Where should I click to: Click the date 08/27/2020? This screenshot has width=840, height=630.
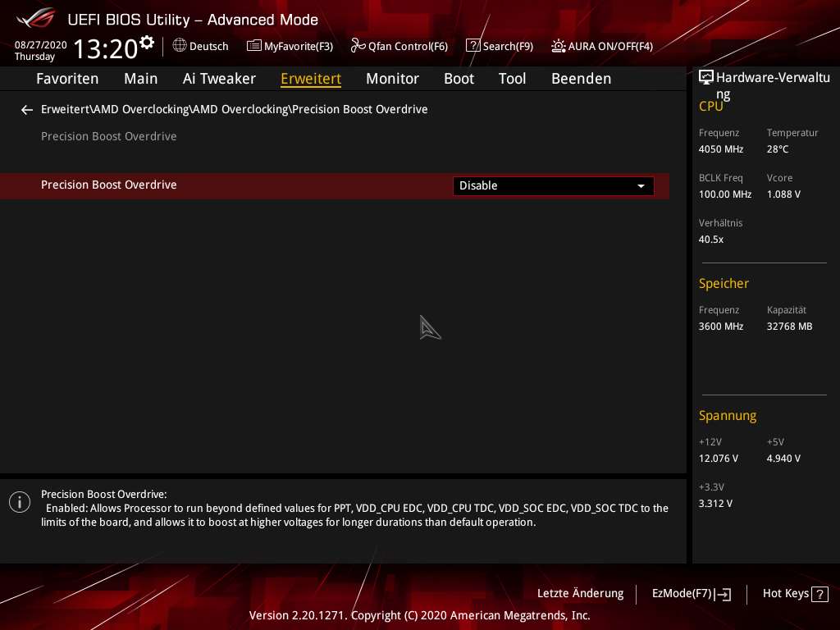pyautogui.click(x=41, y=45)
